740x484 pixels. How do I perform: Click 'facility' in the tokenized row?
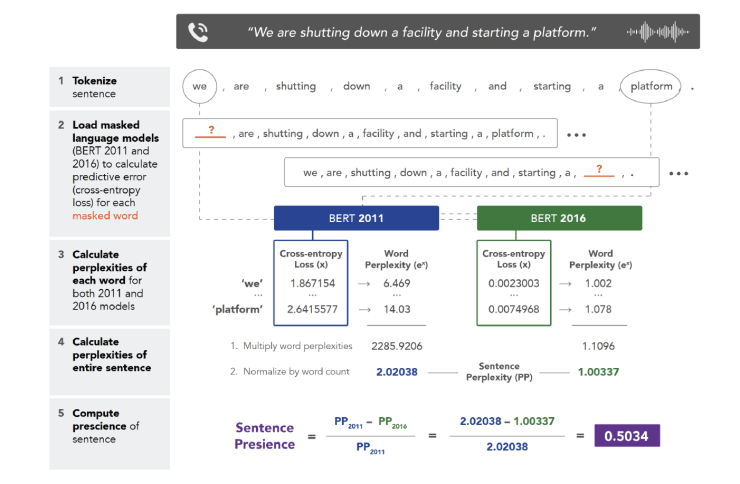click(x=446, y=86)
